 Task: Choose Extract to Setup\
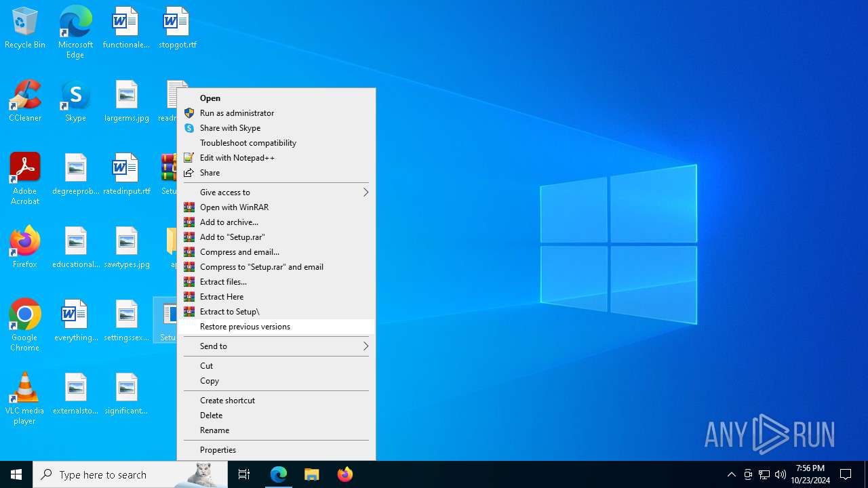[277, 312]
